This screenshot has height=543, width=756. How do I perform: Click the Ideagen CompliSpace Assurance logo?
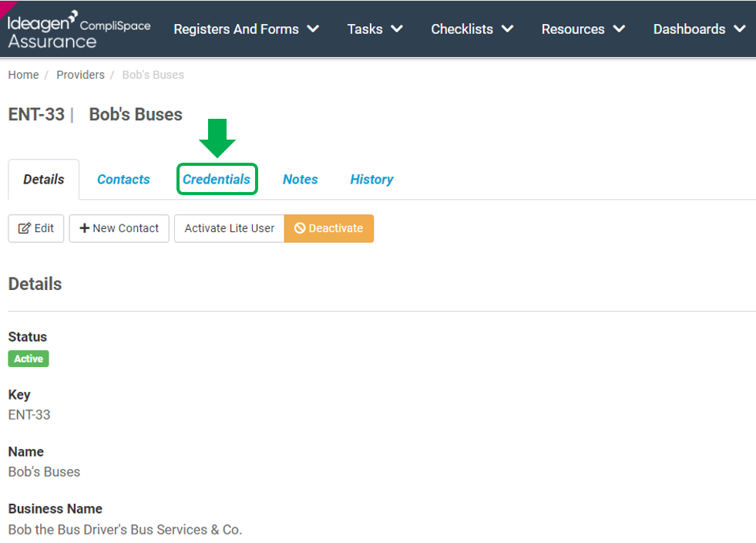point(79,29)
